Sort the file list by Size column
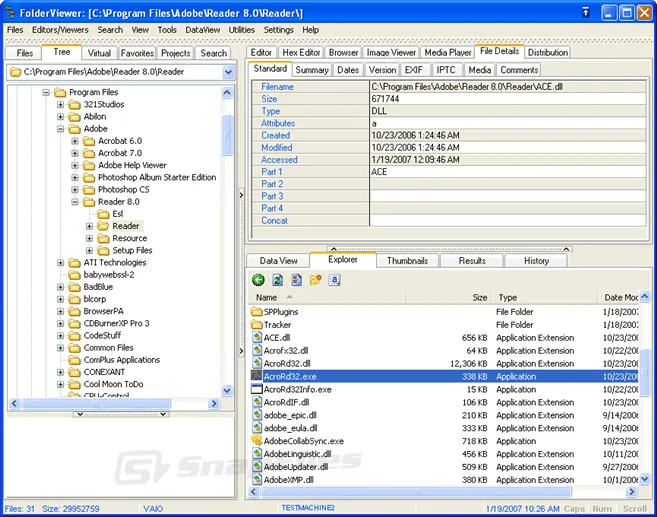Viewport: 657px width, 517px height. (x=449, y=297)
